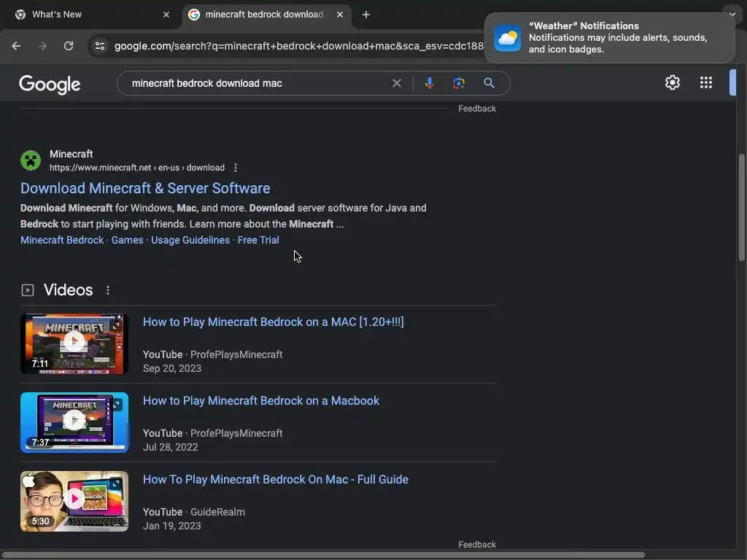
Task: Open a new tab with the plus button
Action: point(366,15)
